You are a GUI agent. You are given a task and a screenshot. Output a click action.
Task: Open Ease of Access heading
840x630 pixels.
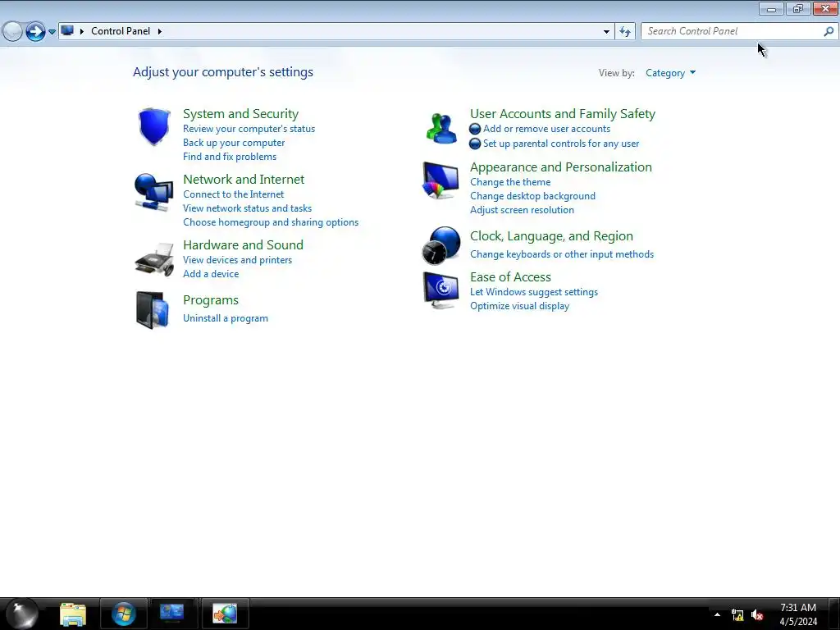(510, 276)
